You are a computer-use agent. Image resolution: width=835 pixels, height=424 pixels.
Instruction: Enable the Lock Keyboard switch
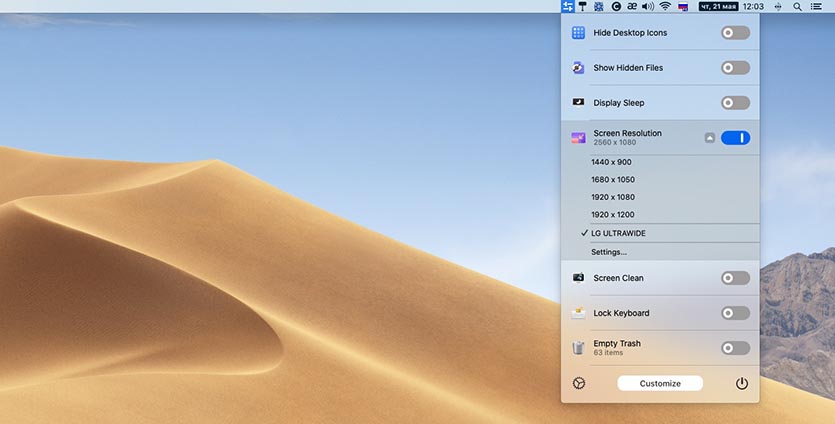click(735, 313)
